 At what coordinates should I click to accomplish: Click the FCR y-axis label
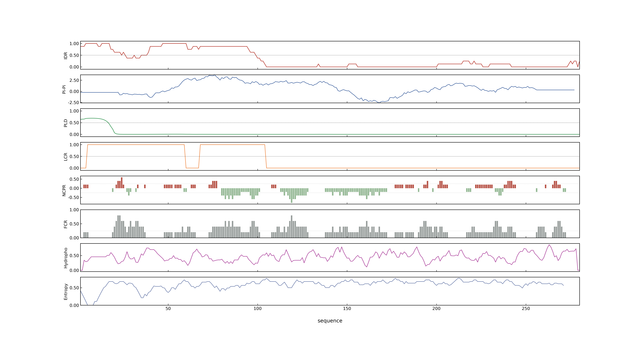tap(66, 224)
